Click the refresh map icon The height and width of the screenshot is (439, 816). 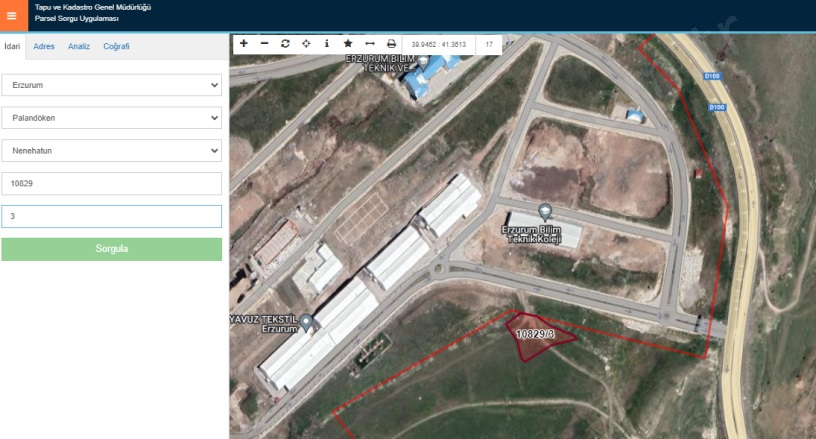[285, 44]
